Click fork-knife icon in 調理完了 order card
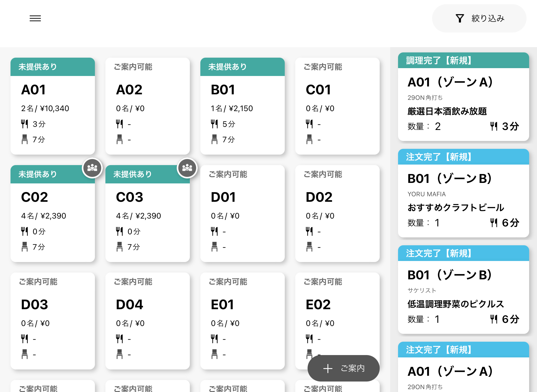The image size is (537, 392). coord(494,126)
